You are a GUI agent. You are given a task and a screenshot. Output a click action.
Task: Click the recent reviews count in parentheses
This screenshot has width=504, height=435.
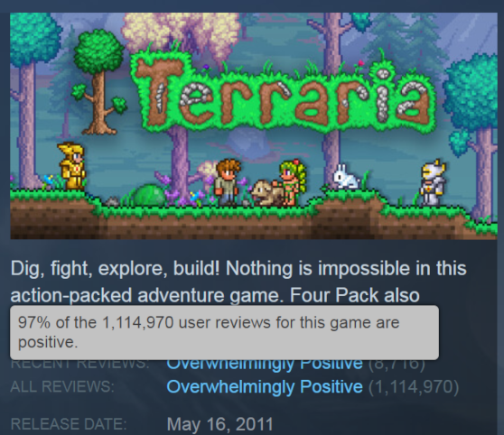397,365
